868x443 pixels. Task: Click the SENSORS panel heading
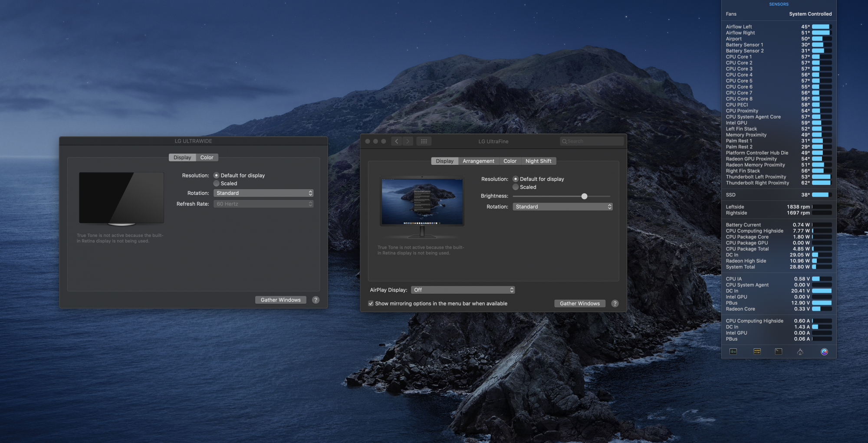click(779, 4)
